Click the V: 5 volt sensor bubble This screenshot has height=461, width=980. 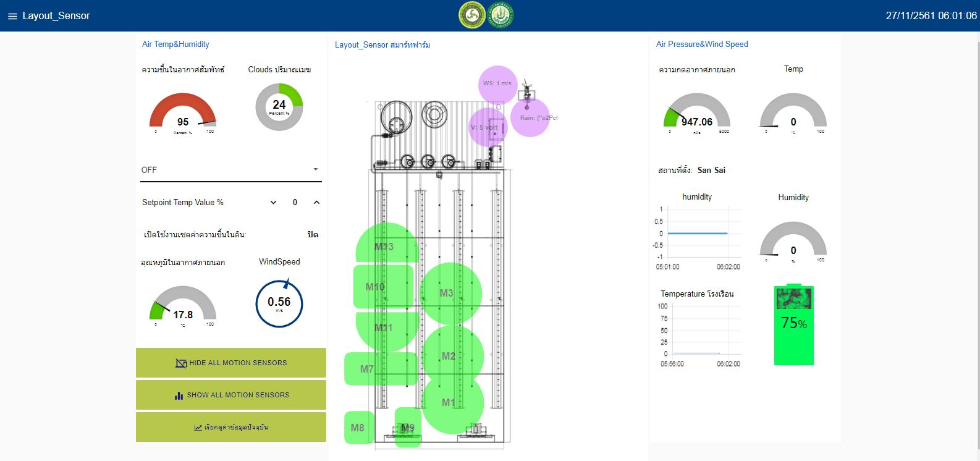(486, 127)
